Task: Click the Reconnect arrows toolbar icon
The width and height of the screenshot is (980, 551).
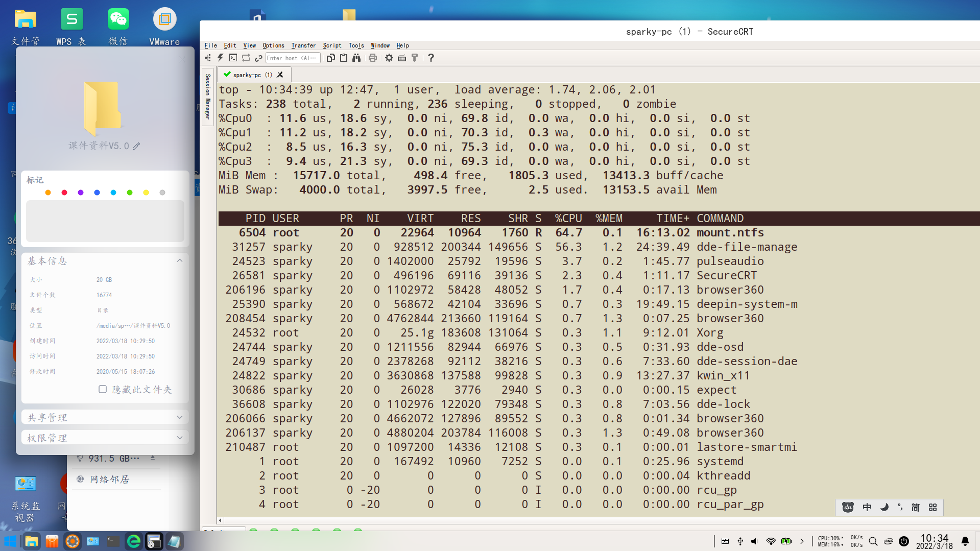Action: [246, 58]
